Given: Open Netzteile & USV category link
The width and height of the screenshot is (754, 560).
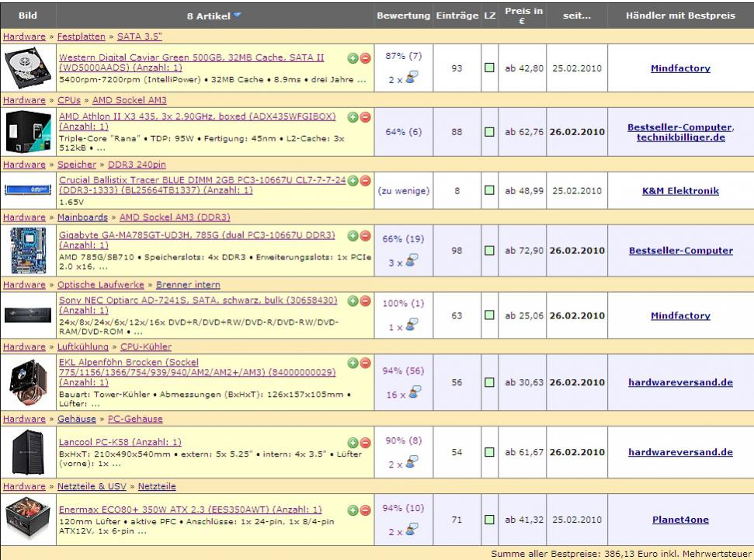Looking at the screenshot, I should pos(92,486).
